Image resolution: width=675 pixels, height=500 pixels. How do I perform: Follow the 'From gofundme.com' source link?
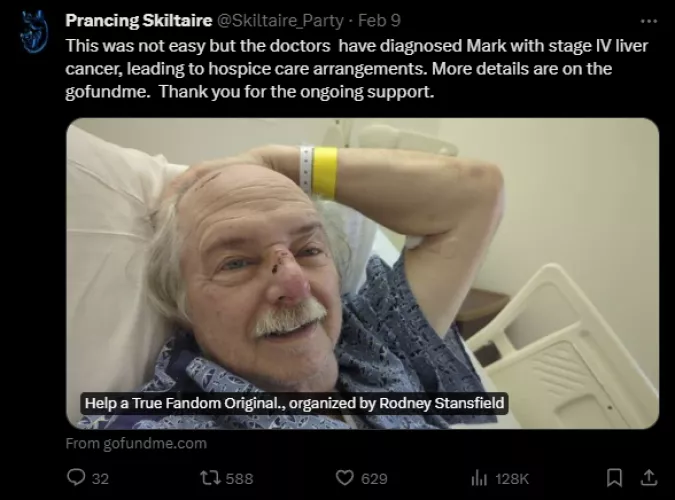tap(136, 443)
